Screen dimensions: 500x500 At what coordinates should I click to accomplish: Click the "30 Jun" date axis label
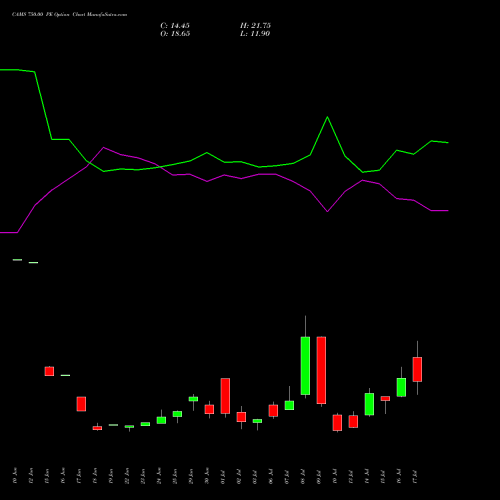(207, 476)
